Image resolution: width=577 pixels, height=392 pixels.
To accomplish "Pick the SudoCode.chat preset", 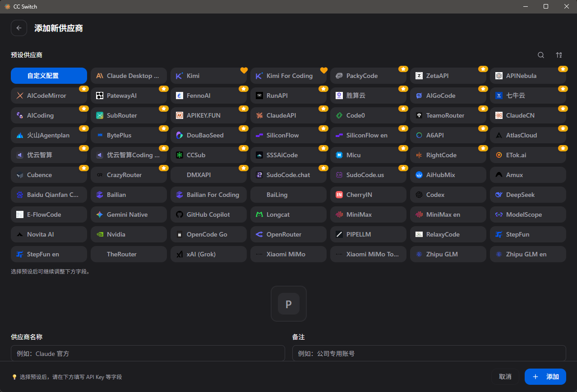I will 288,175.
